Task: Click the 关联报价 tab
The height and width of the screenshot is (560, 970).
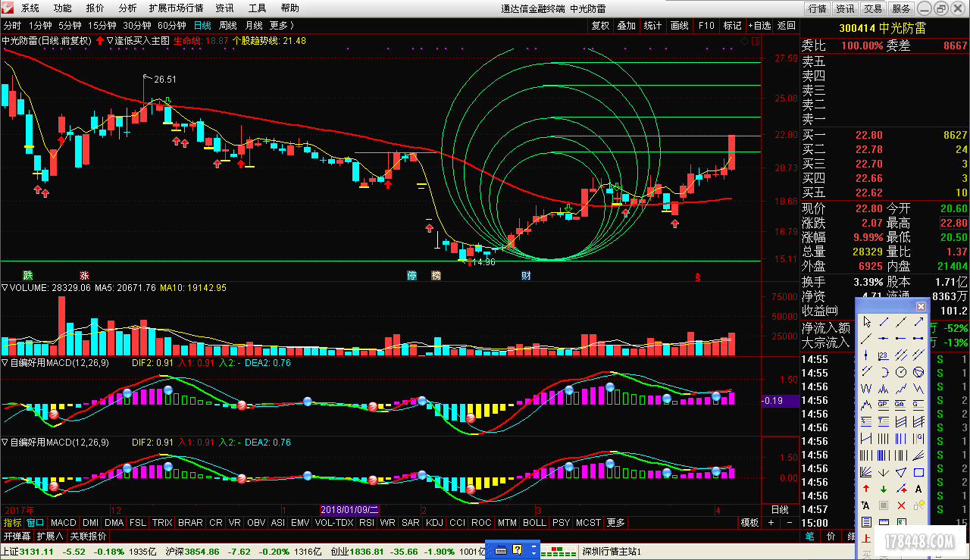Action: (88, 536)
